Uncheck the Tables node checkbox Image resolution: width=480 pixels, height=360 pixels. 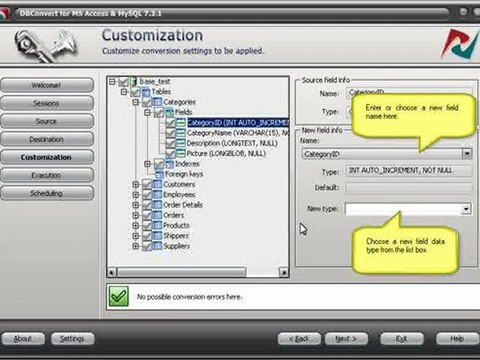[135, 92]
